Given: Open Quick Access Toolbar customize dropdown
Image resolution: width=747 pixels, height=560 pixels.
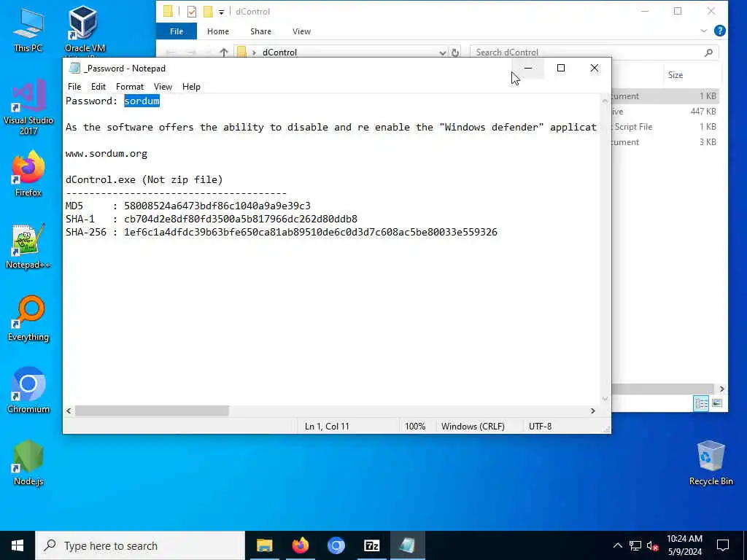Looking at the screenshot, I should 221,12.
